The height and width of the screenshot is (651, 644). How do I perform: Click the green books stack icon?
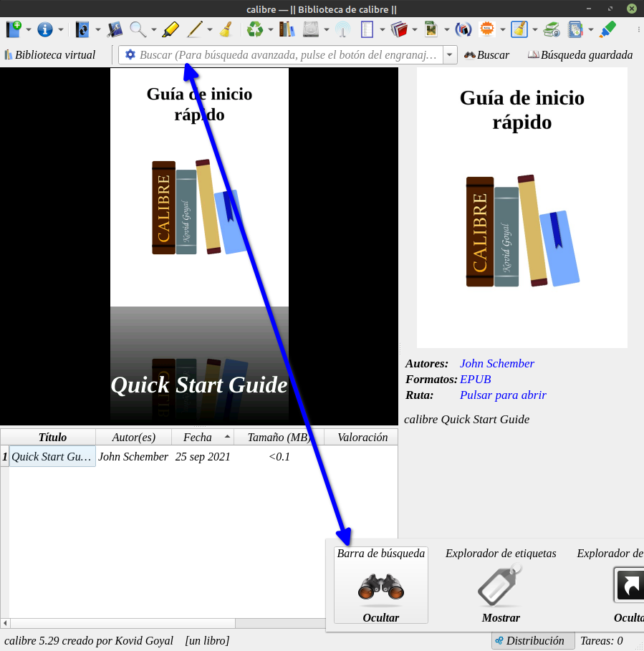coord(552,29)
